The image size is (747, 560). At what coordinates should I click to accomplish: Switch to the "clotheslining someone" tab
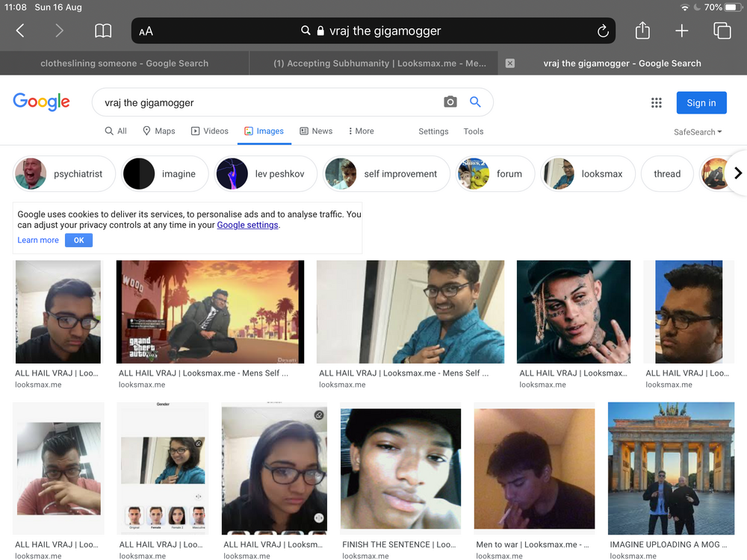pyautogui.click(x=124, y=63)
